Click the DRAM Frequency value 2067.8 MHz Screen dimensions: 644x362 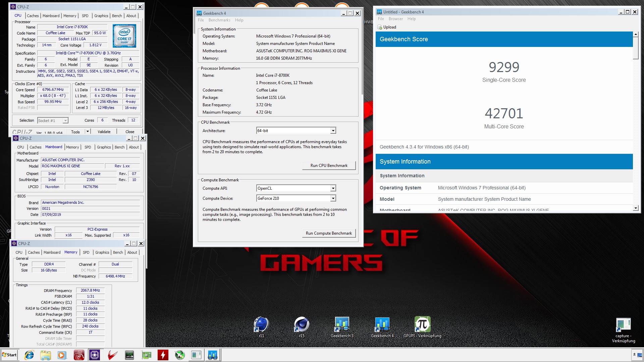pos(90,291)
